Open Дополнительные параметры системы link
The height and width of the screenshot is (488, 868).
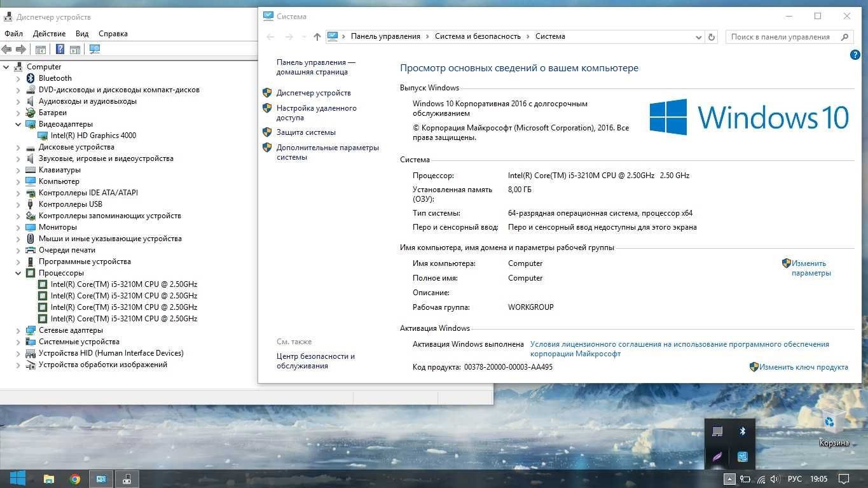pos(327,152)
